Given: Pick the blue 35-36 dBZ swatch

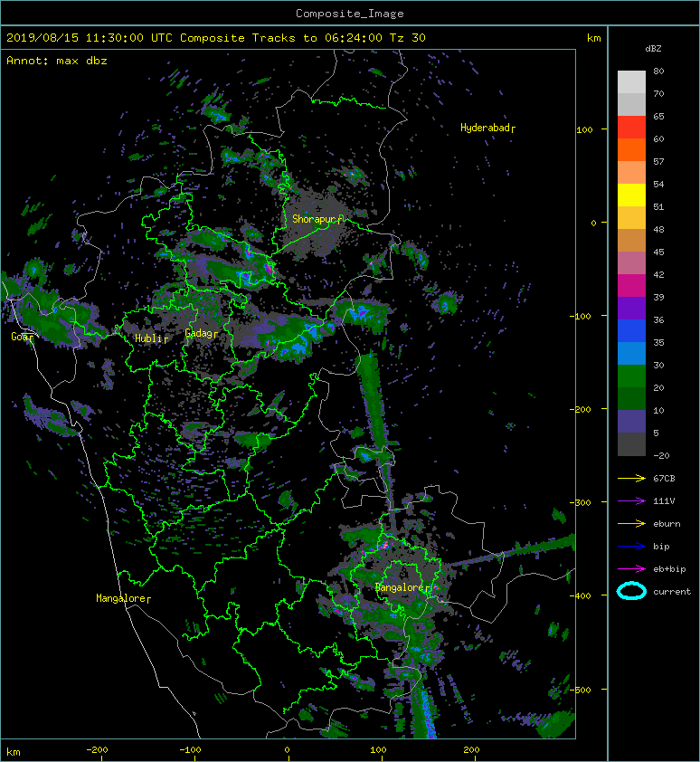Looking at the screenshot, I should (631, 330).
